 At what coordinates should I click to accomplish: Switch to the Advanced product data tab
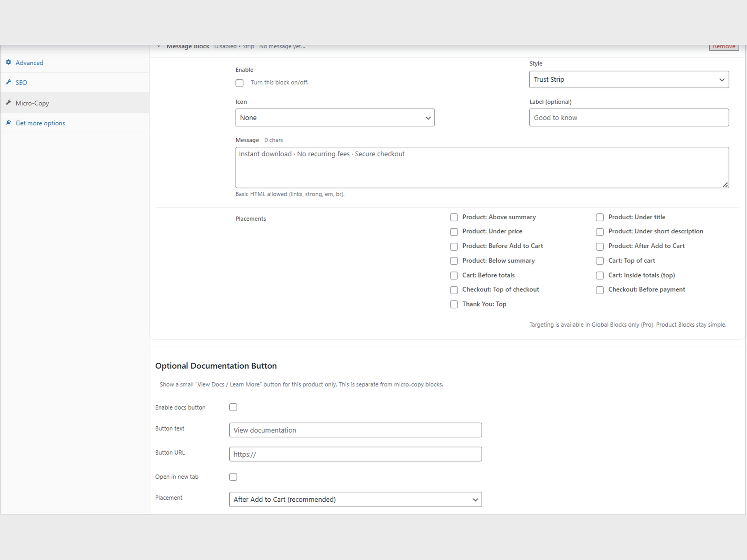(29, 62)
